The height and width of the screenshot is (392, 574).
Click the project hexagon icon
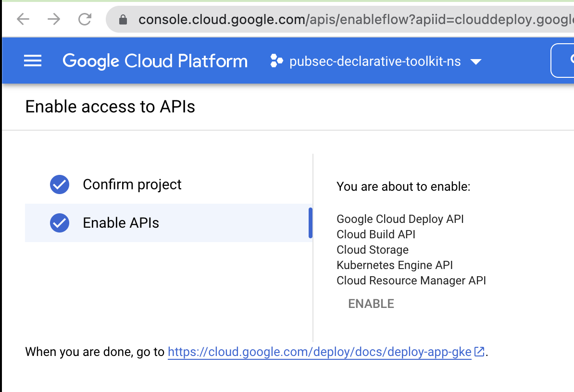(276, 61)
